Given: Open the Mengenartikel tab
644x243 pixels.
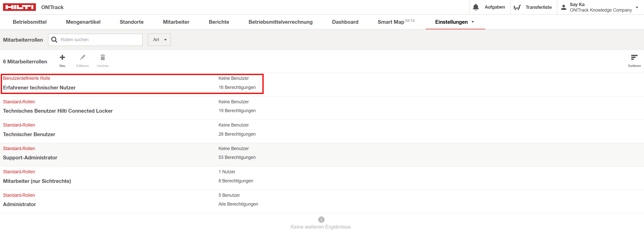Looking at the screenshot, I should (83, 22).
